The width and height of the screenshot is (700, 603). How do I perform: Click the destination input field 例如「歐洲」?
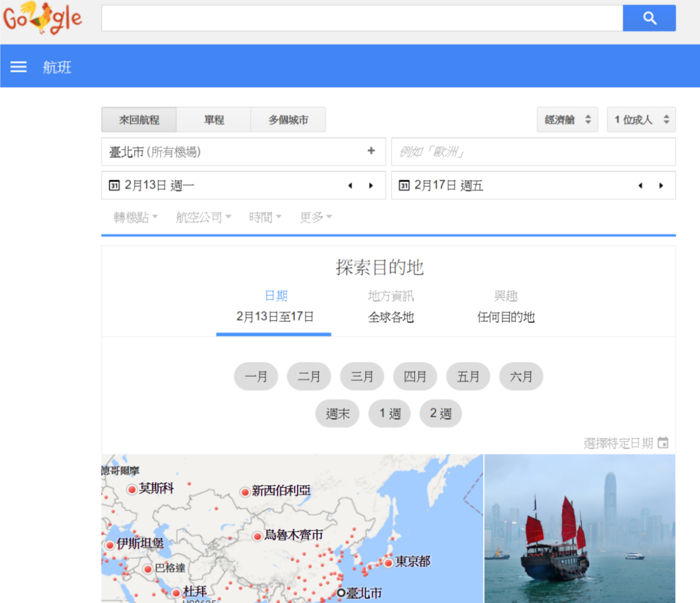click(x=533, y=152)
